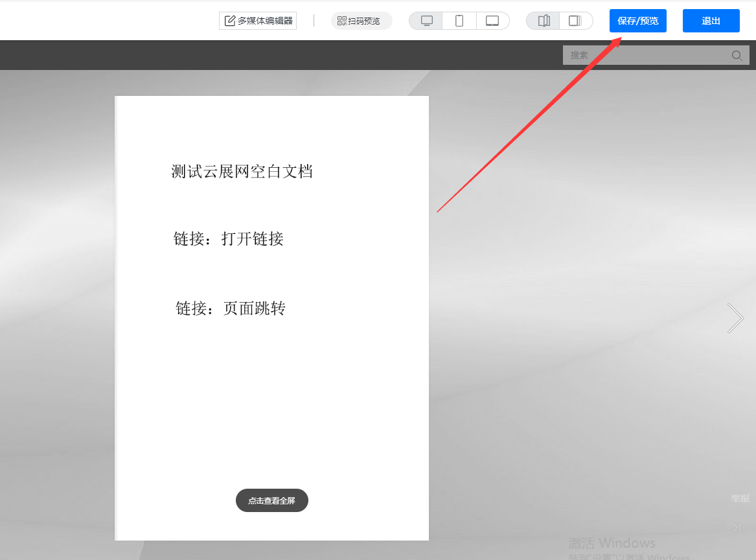Open the 多媒体编辑器 multimedia editor
756x560 pixels.
[x=258, y=21]
